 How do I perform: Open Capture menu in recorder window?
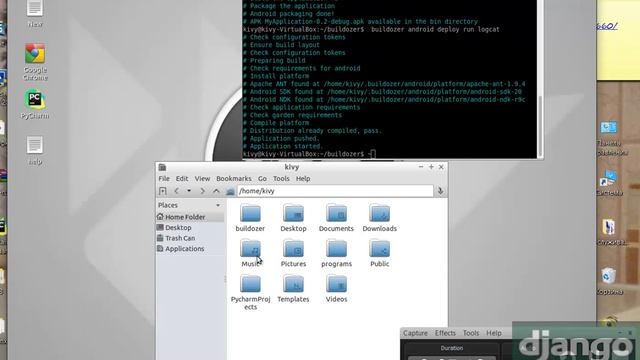(416, 333)
